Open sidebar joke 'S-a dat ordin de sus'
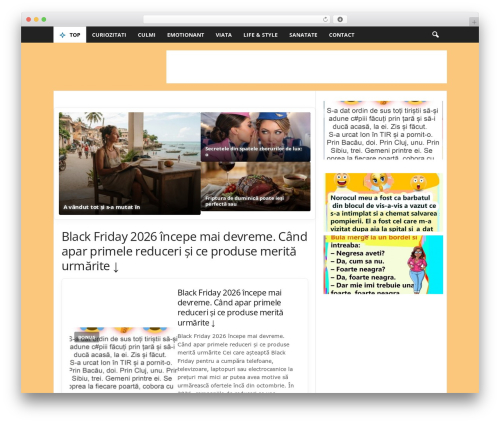The height and width of the screenshot is (423, 500). (x=383, y=130)
